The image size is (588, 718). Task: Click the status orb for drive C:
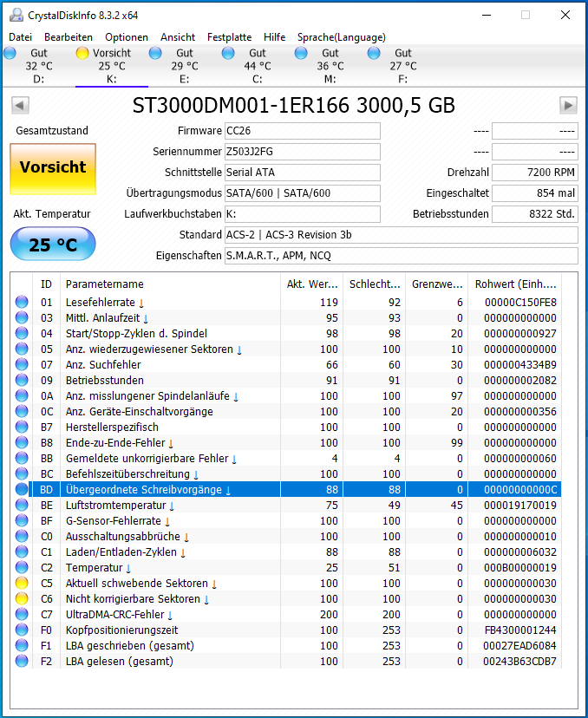click(228, 53)
